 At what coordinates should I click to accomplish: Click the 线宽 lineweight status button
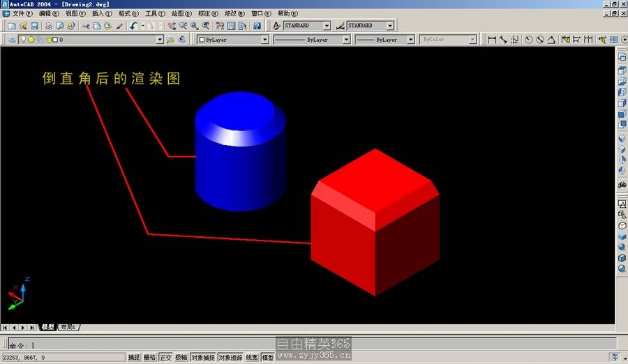(x=251, y=358)
